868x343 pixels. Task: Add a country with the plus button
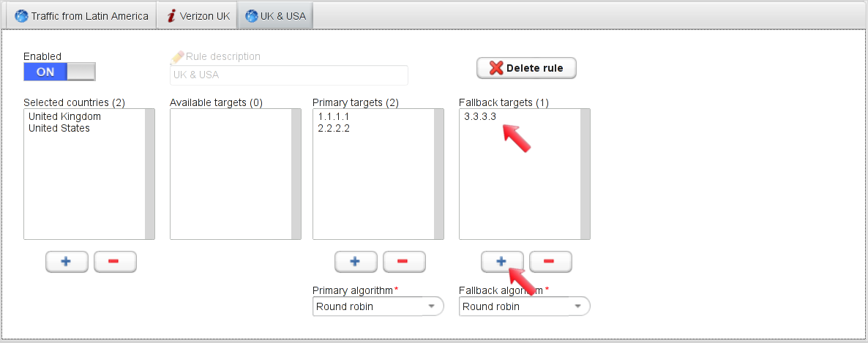click(67, 262)
